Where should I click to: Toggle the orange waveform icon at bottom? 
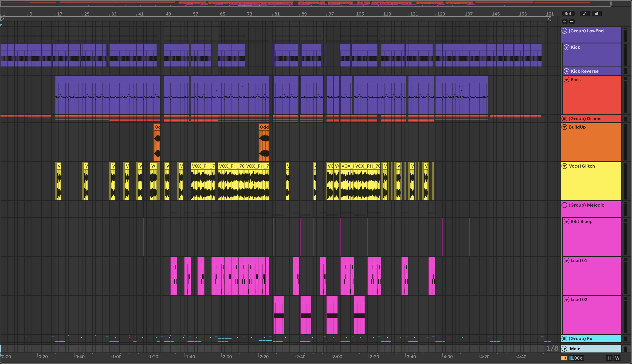pos(564,358)
